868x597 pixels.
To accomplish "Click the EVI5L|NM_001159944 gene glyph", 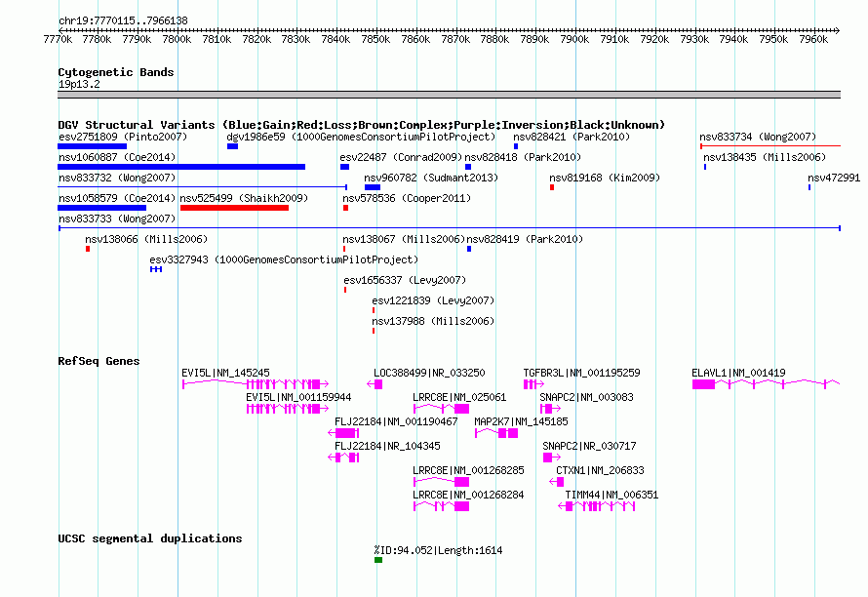I will (x=288, y=409).
